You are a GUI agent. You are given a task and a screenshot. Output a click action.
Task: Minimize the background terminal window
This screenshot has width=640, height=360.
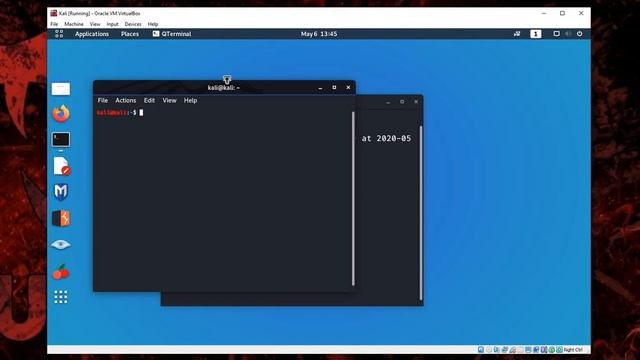pyautogui.click(x=388, y=102)
